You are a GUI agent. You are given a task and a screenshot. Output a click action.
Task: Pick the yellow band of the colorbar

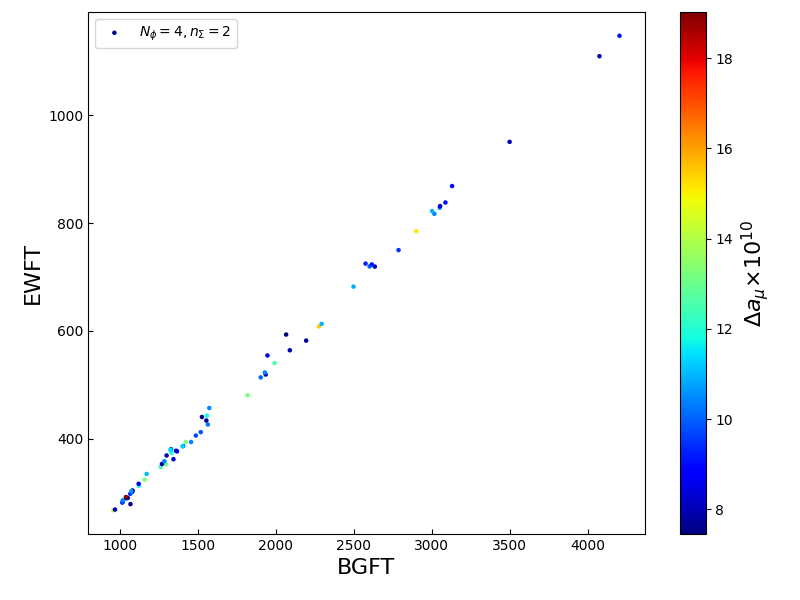coord(693,194)
